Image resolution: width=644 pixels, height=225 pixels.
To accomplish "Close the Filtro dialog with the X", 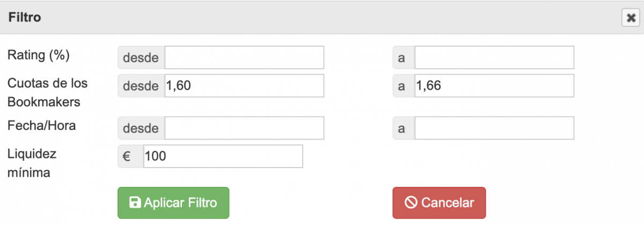I will [630, 18].
